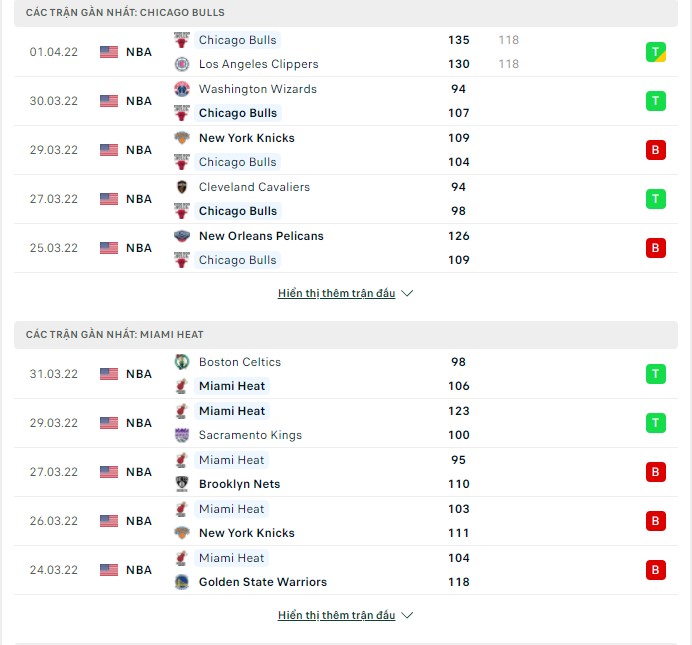Viewport: 692px width, 645px height.
Task: Click the Golden State Warriors logo
Action: [181, 582]
